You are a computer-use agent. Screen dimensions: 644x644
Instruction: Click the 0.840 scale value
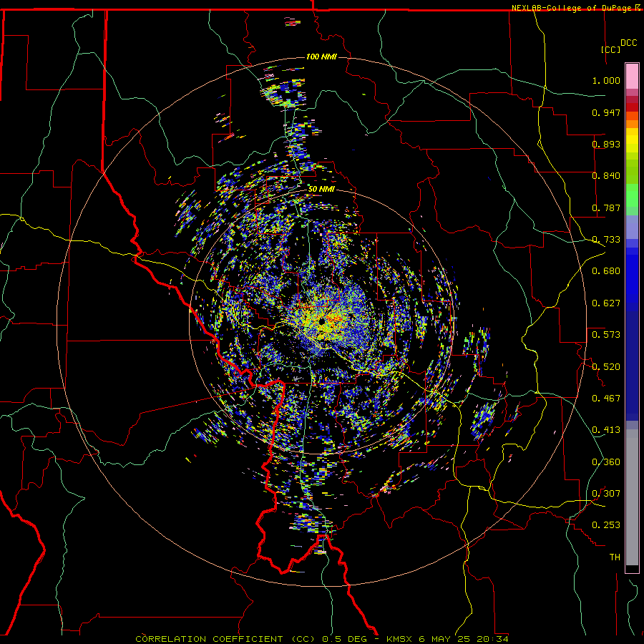[606, 176]
